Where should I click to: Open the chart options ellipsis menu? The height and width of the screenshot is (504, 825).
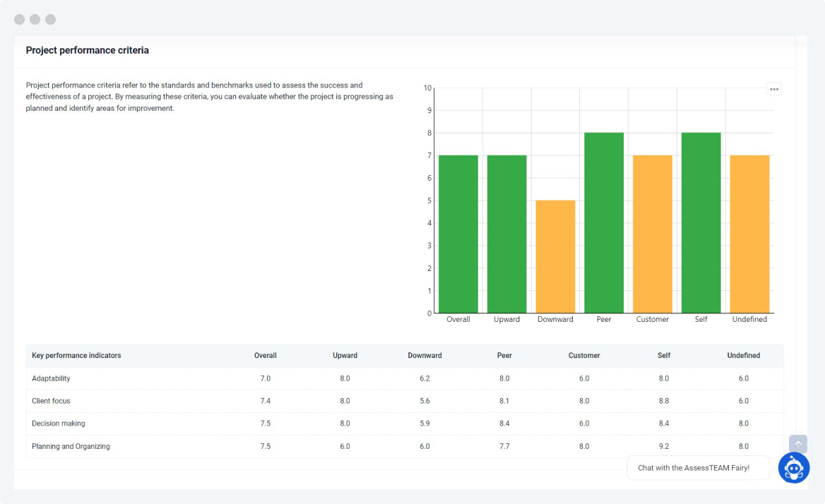774,88
